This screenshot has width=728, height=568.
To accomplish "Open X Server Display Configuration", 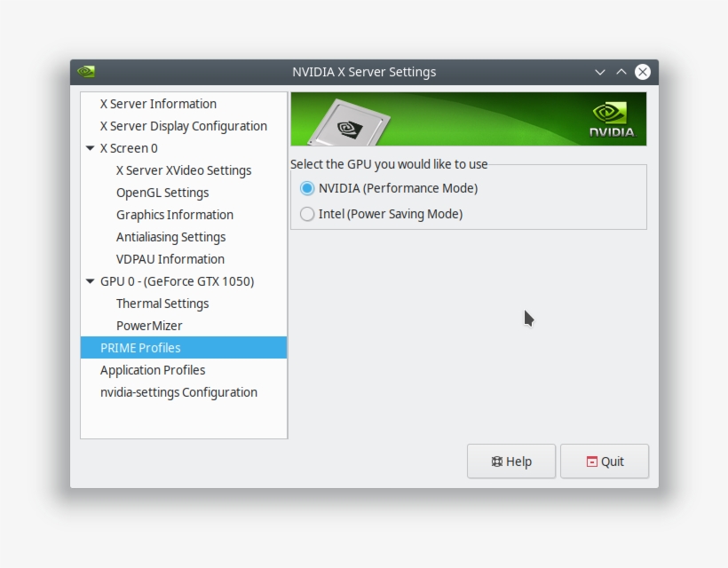I will tap(185, 126).
